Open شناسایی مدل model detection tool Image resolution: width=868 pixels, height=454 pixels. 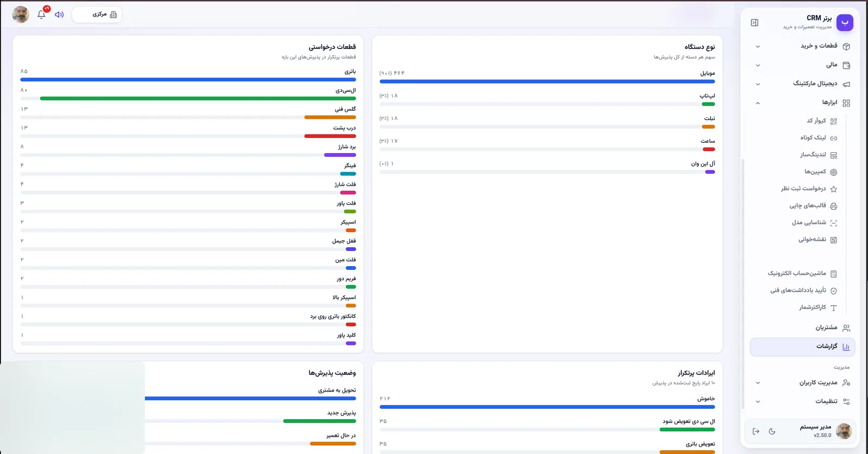point(814,223)
